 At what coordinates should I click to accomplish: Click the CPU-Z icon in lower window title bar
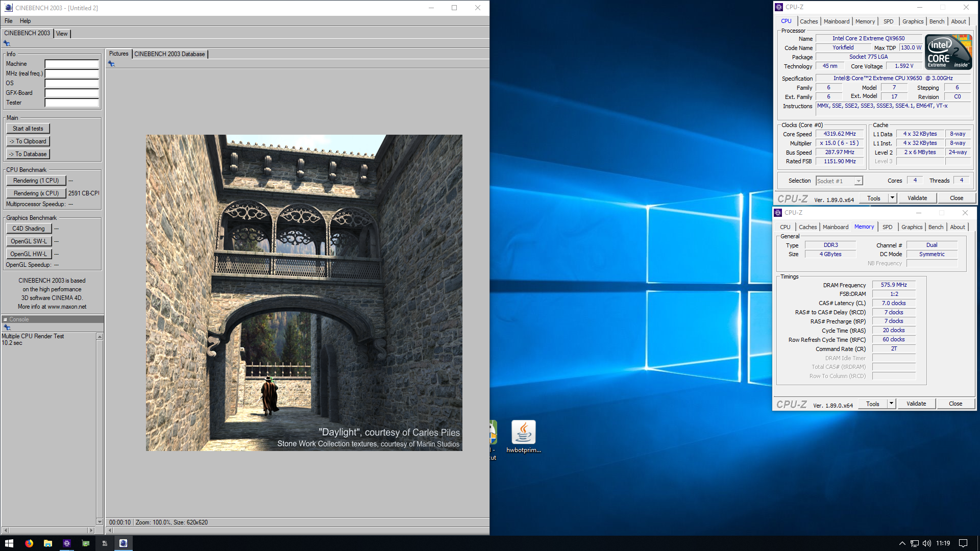coord(778,213)
